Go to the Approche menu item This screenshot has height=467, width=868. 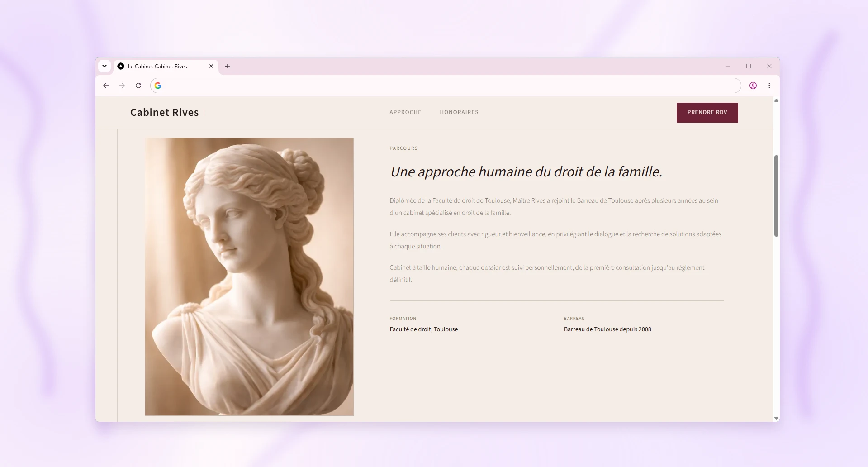pyautogui.click(x=405, y=112)
